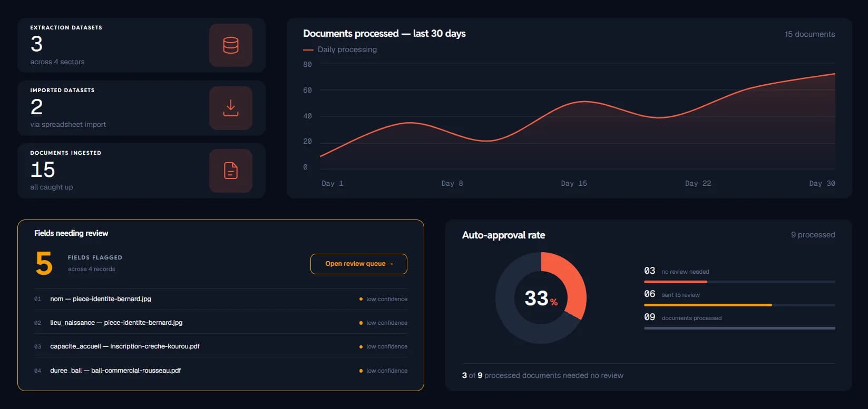This screenshot has width=868, height=409.
Task: Click the 'across 4 sectors' text
Action: (x=57, y=62)
